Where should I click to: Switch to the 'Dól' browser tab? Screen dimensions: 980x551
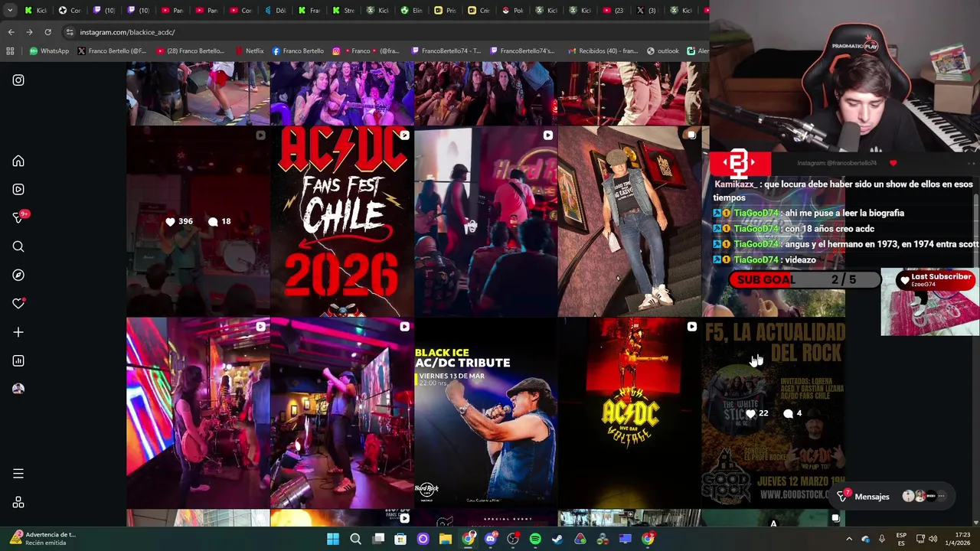(275, 11)
